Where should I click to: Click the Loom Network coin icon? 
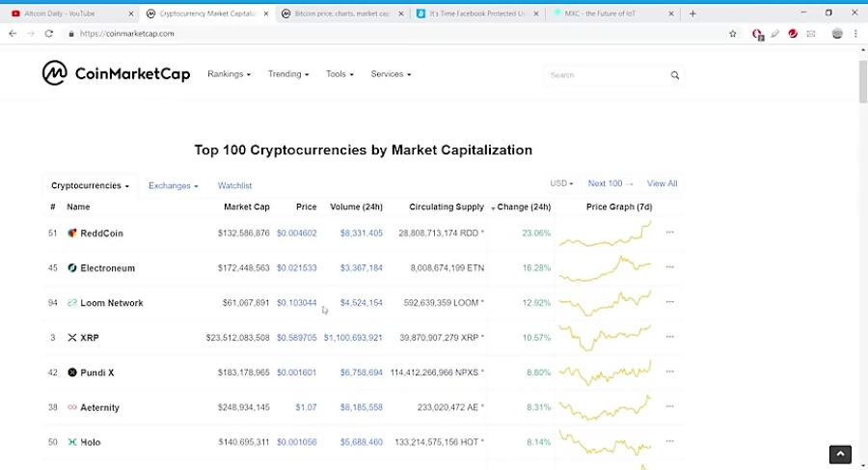[72, 303]
